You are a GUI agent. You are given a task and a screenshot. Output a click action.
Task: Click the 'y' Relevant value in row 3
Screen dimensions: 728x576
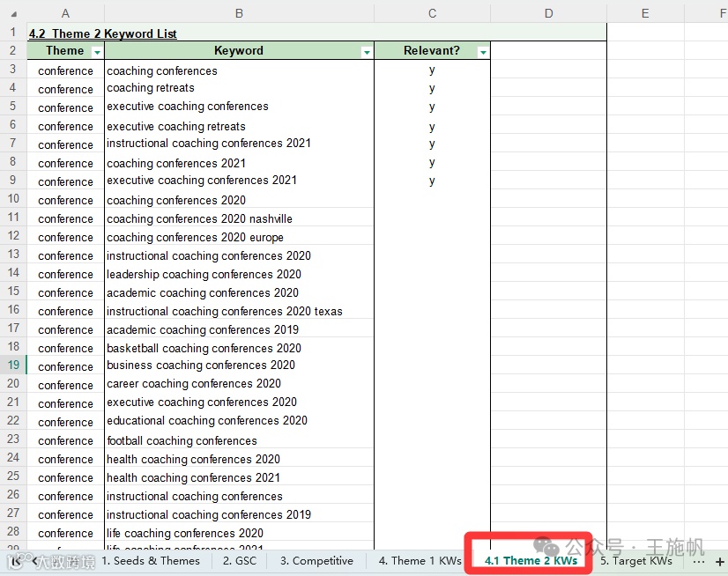tap(432, 70)
